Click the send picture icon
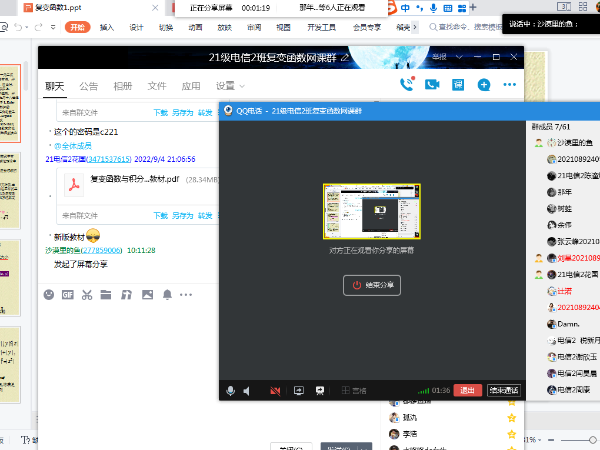The width and height of the screenshot is (600, 450). tap(147, 295)
